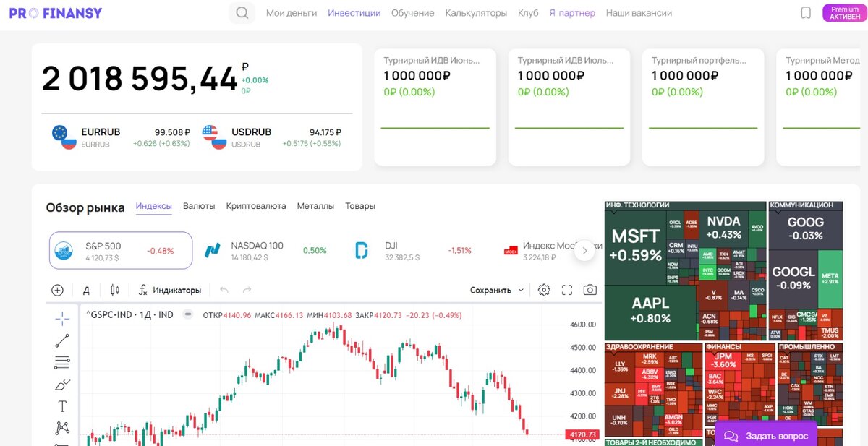
Task: Take a chart snapshot with the camera icon
Action: [590, 289]
